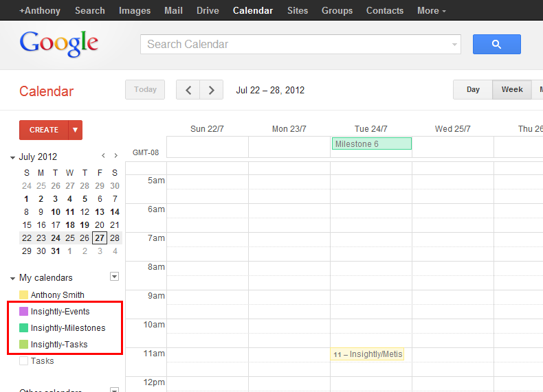Open My calendars options dropdown
This screenshot has height=392, width=543.
click(x=114, y=277)
